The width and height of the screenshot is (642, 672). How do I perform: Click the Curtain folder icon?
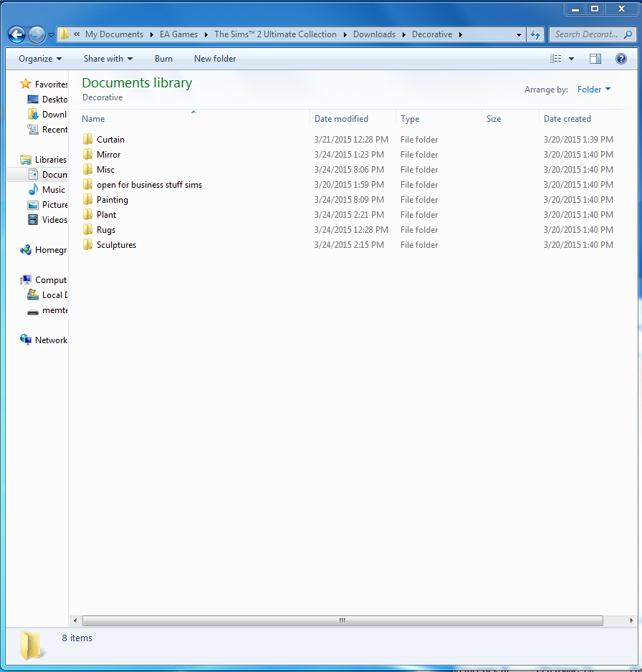coord(88,140)
